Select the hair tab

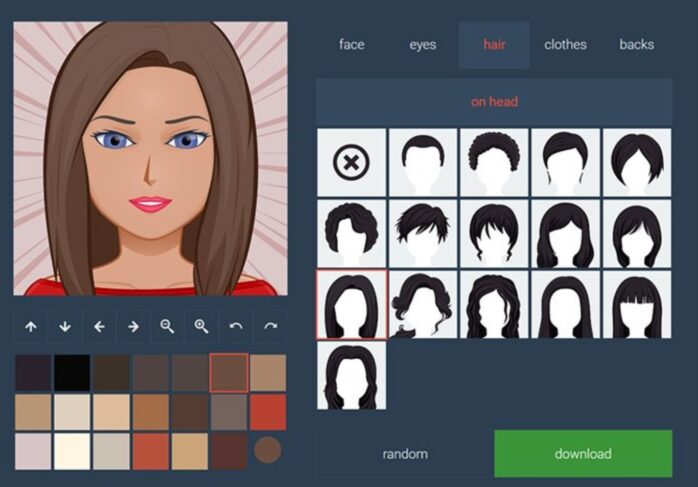pos(494,45)
